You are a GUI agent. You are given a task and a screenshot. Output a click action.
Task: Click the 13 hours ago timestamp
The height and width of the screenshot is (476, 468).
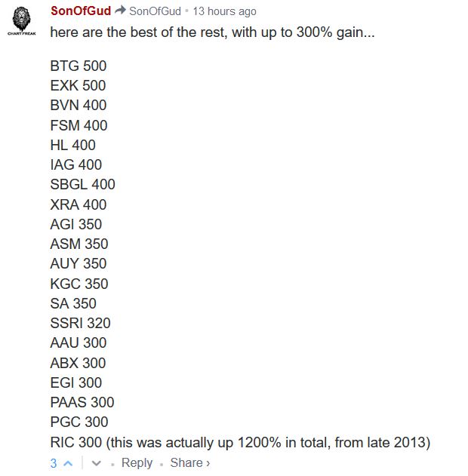click(224, 11)
